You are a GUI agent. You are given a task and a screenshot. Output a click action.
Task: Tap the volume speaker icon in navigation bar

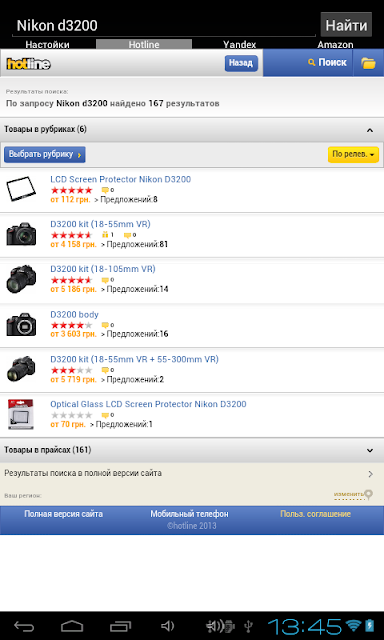pyautogui.click(x=167, y=626)
